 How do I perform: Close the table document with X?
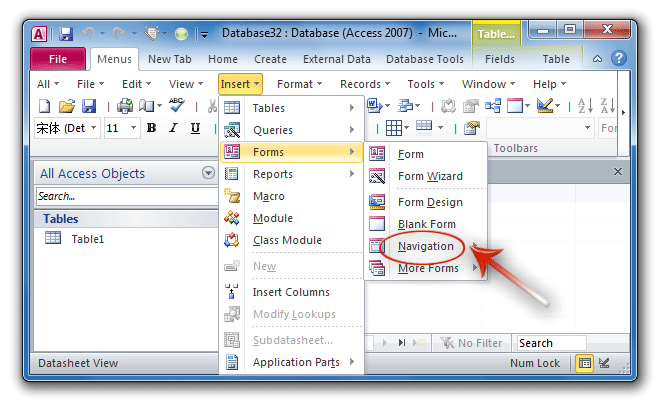click(617, 172)
